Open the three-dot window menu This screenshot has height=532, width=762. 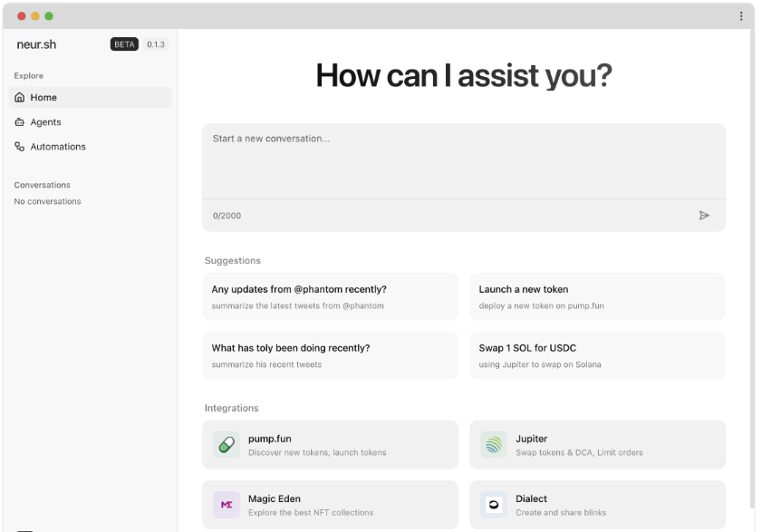[x=741, y=16]
